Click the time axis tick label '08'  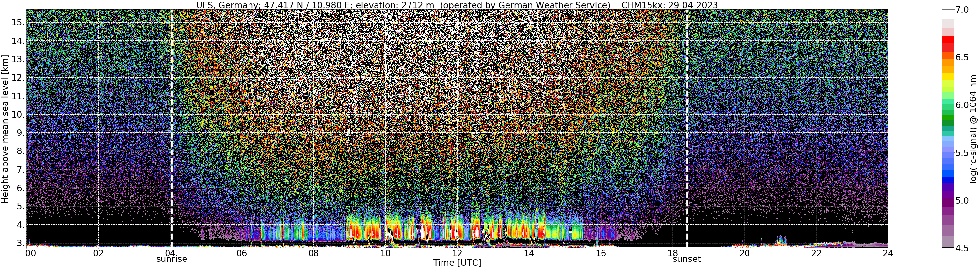313,253
